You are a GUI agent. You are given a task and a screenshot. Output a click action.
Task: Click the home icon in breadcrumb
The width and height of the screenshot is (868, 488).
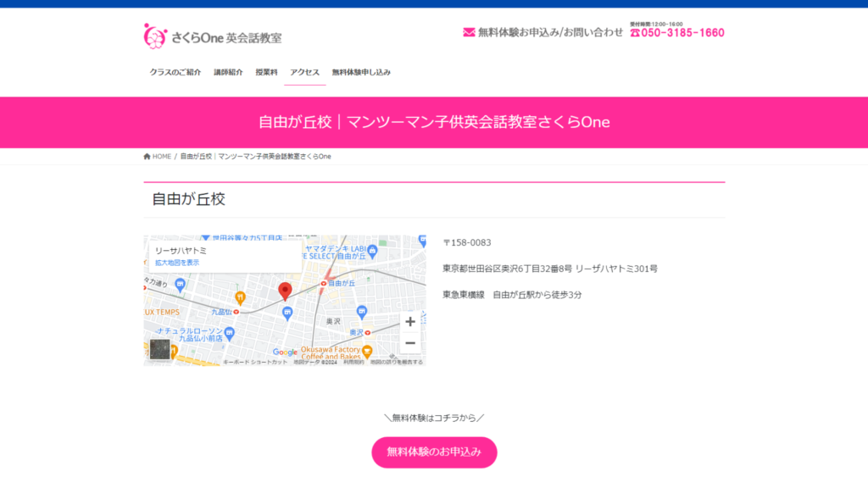[147, 157]
